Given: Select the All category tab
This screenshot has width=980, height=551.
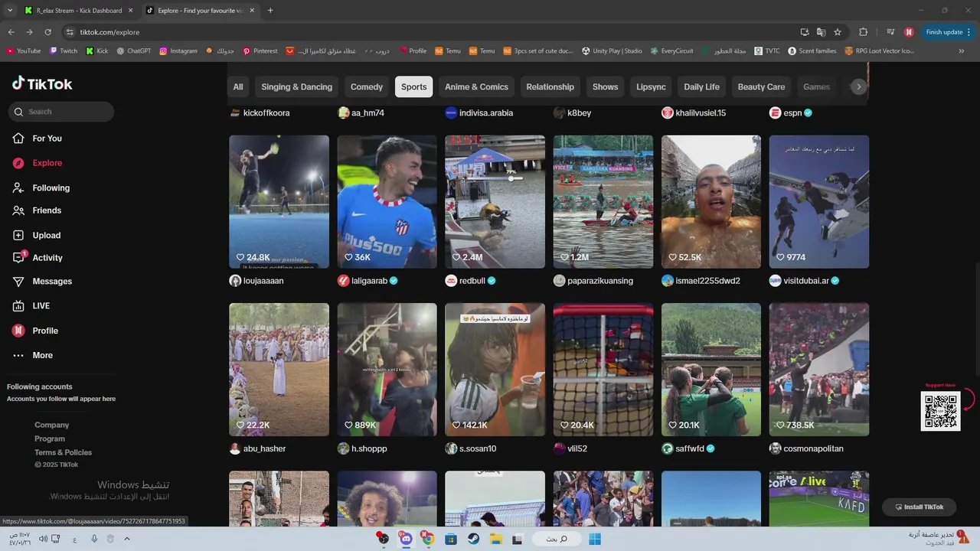Looking at the screenshot, I should [x=238, y=87].
